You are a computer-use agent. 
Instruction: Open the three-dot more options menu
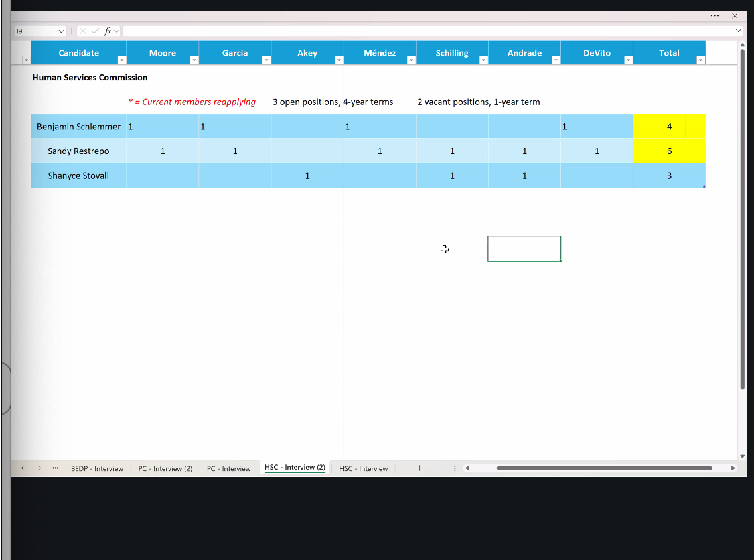pos(714,15)
